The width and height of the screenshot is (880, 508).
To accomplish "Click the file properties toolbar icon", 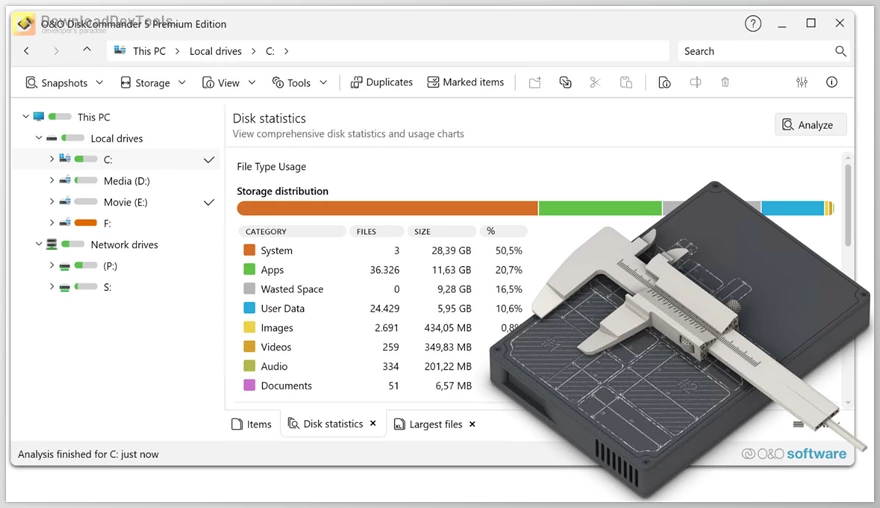I will tap(664, 83).
